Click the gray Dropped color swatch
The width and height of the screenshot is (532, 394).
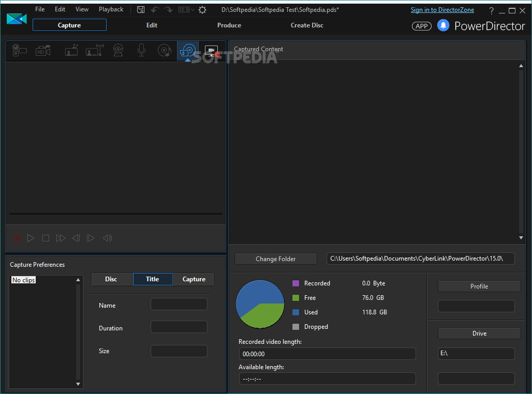coord(296,327)
